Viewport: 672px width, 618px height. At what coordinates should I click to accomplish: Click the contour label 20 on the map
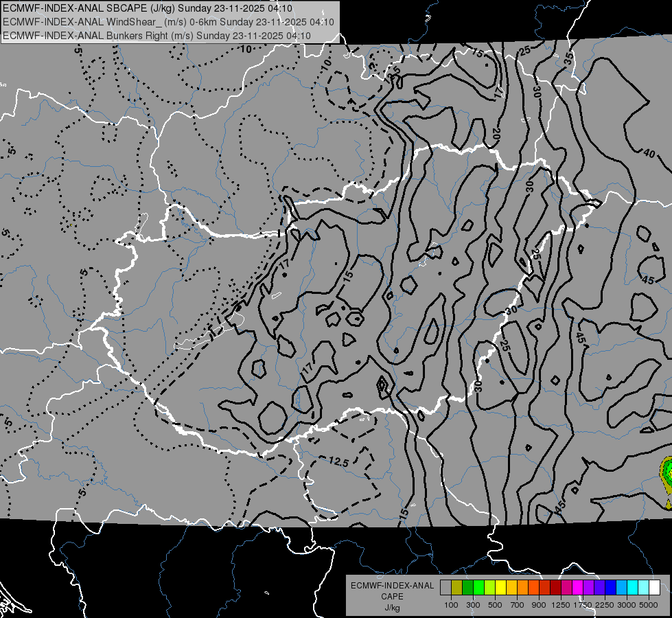496,134
